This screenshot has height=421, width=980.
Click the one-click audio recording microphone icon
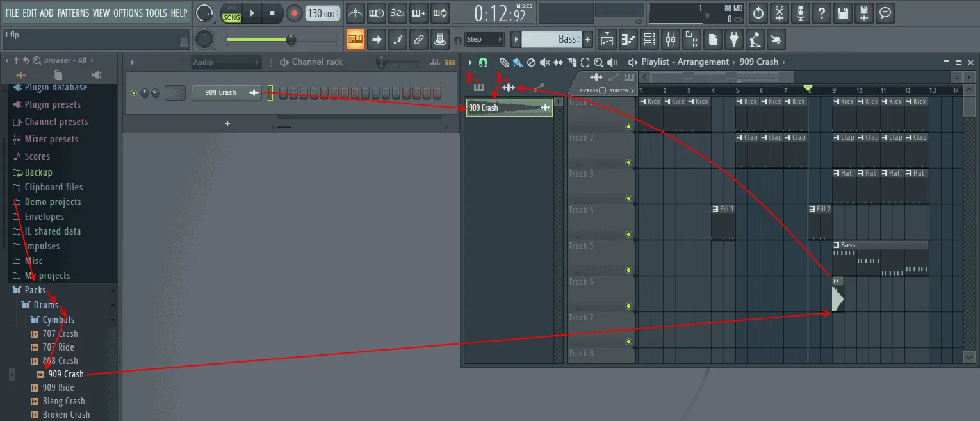tap(801, 13)
